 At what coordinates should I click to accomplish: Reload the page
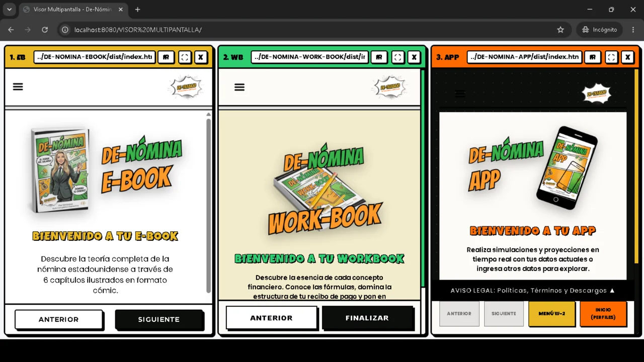click(x=45, y=30)
